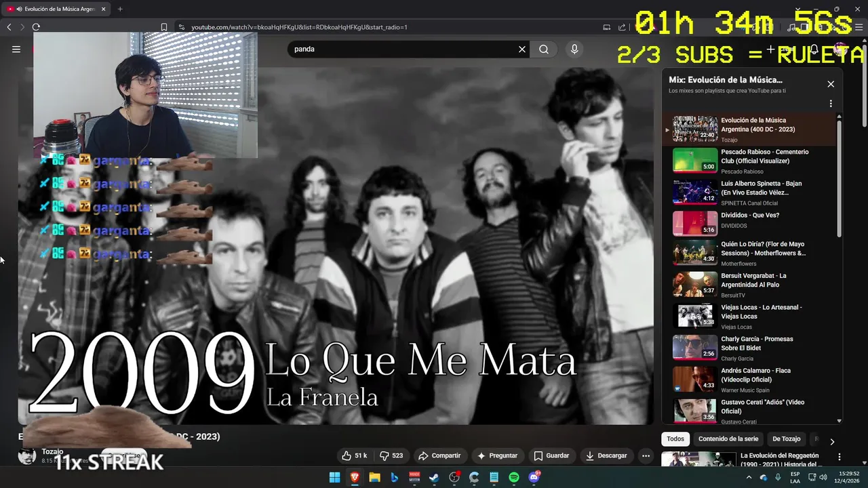This screenshot has height=488, width=868.
Task: Play Bersuit Vergarabat - La Argentinidad Al Palo
Action: coord(749,287)
